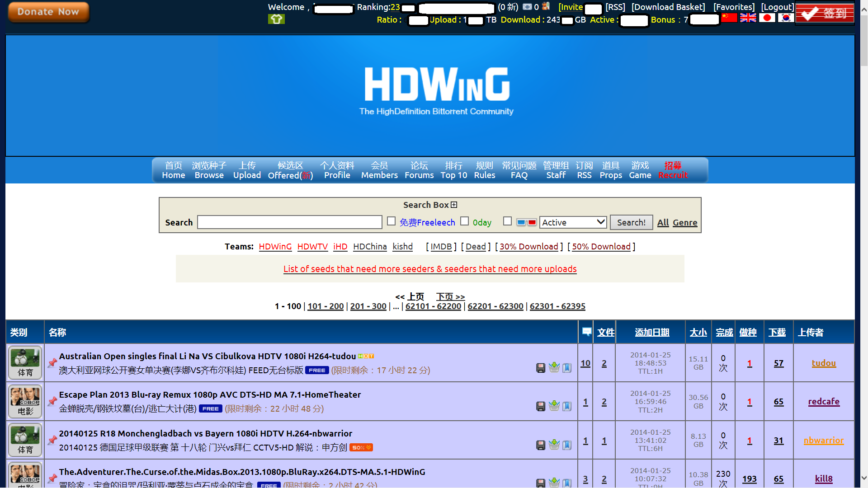Click the 50% badge on Monchengladbach row
The height and width of the screenshot is (488, 868).
[361, 447]
